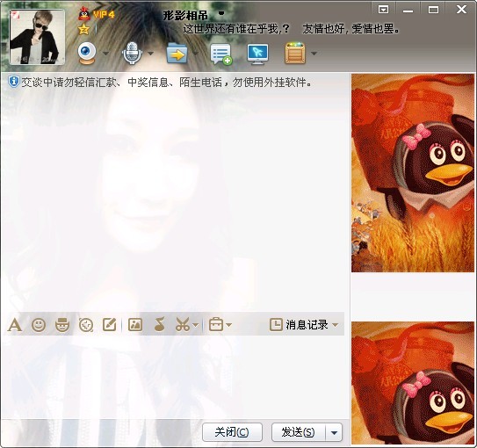Viewport: 477px width, 448px height.
Task: Open the handwriting input pencil icon
Action: coord(110,324)
